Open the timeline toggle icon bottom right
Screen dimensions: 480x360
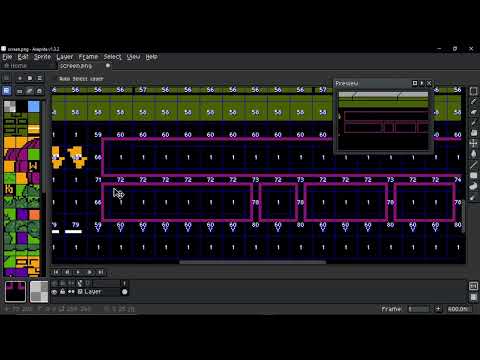473,286
